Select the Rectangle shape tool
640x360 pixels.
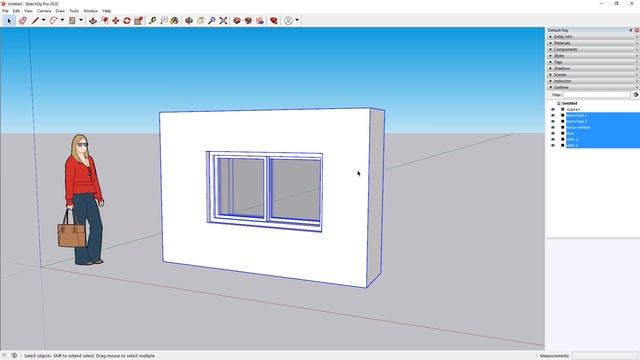click(x=72, y=20)
